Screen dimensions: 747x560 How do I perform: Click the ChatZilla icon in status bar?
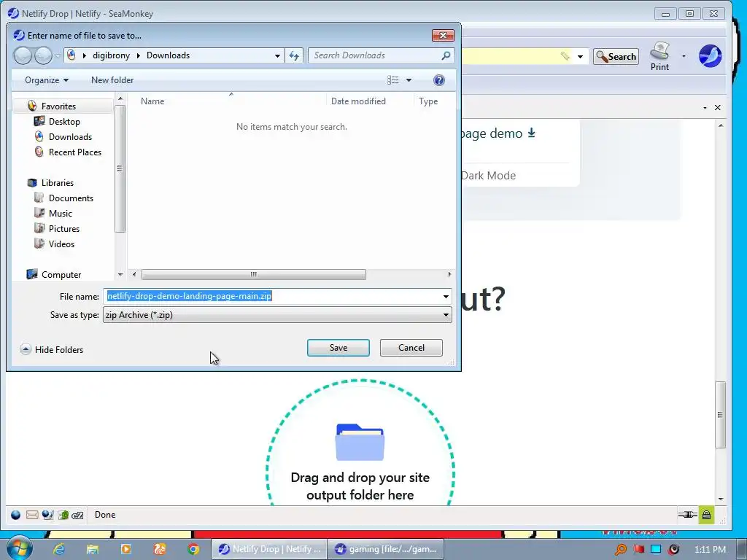click(77, 515)
